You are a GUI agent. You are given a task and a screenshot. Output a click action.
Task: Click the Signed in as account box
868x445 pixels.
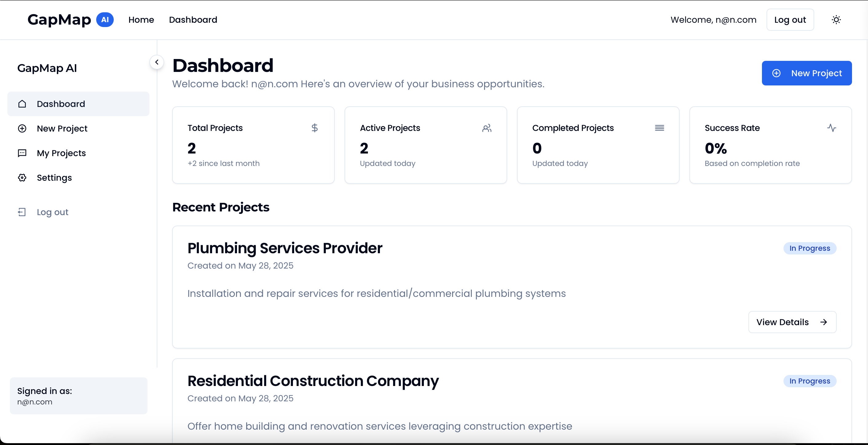78,396
